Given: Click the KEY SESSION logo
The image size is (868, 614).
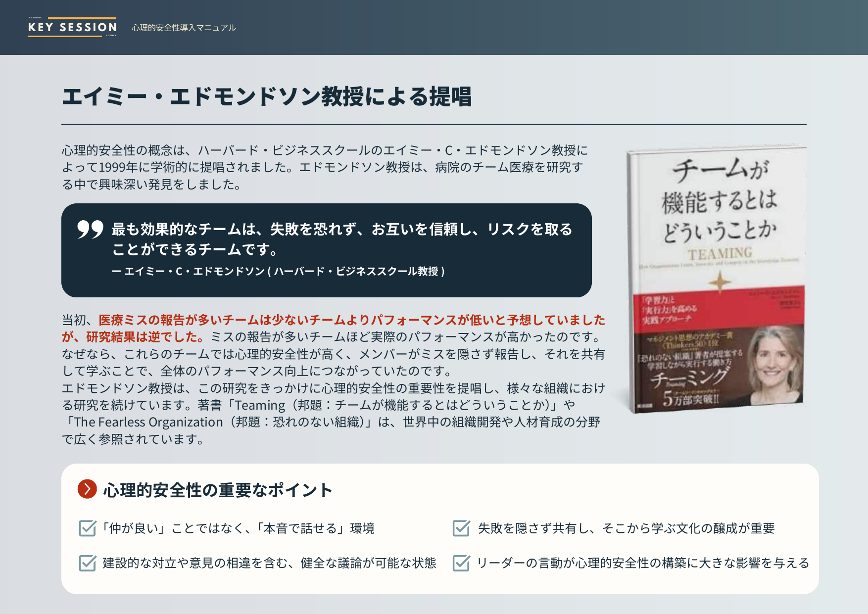Looking at the screenshot, I should click(72, 27).
